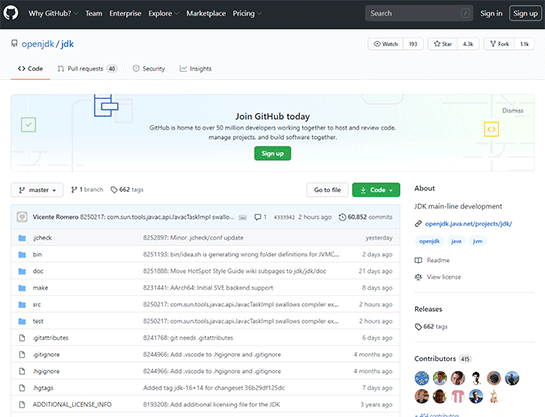Image resolution: width=545 pixels, height=417 pixels.
Task: Click the doc folder icon
Action: click(22, 271)
